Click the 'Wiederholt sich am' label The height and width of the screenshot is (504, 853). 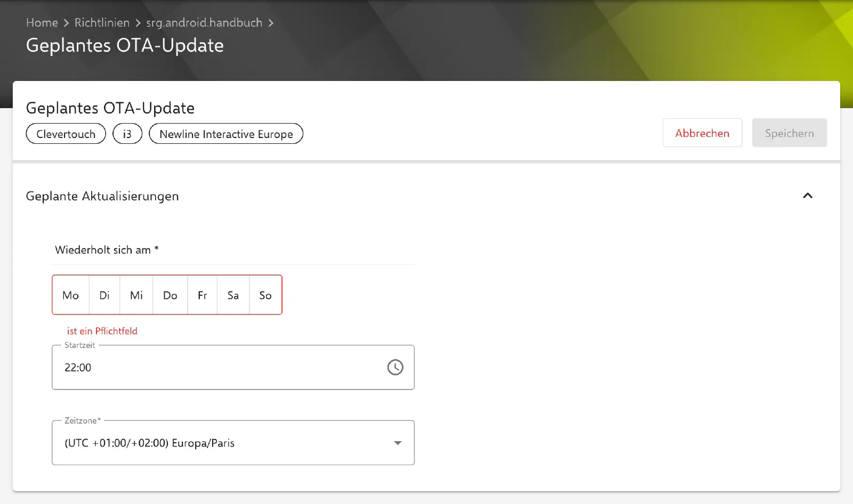tap(107, 250)
